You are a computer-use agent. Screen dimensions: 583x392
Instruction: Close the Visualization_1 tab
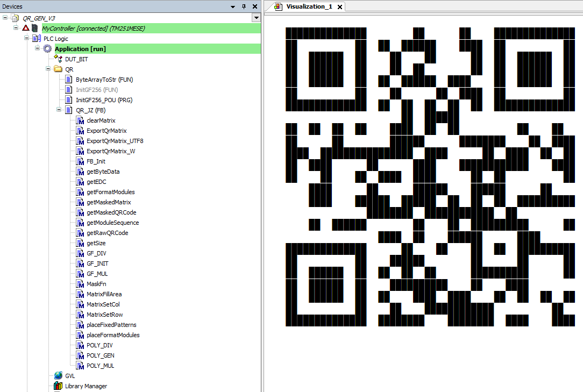click(x=339, y=7)
